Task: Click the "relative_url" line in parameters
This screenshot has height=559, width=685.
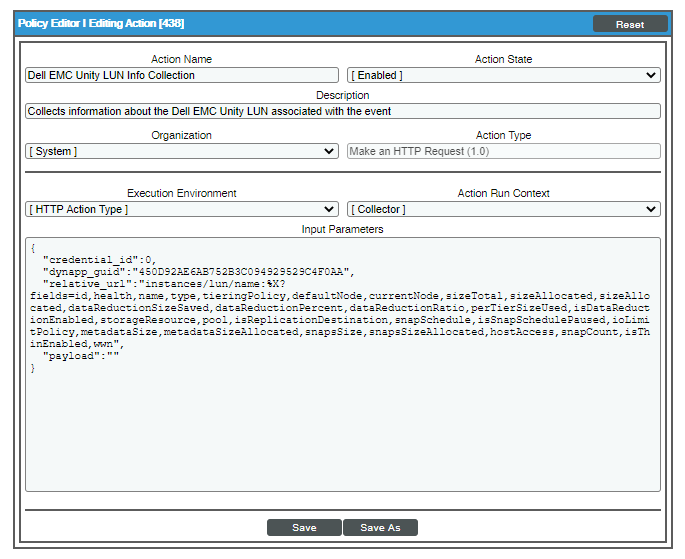Action: (164, 284)
